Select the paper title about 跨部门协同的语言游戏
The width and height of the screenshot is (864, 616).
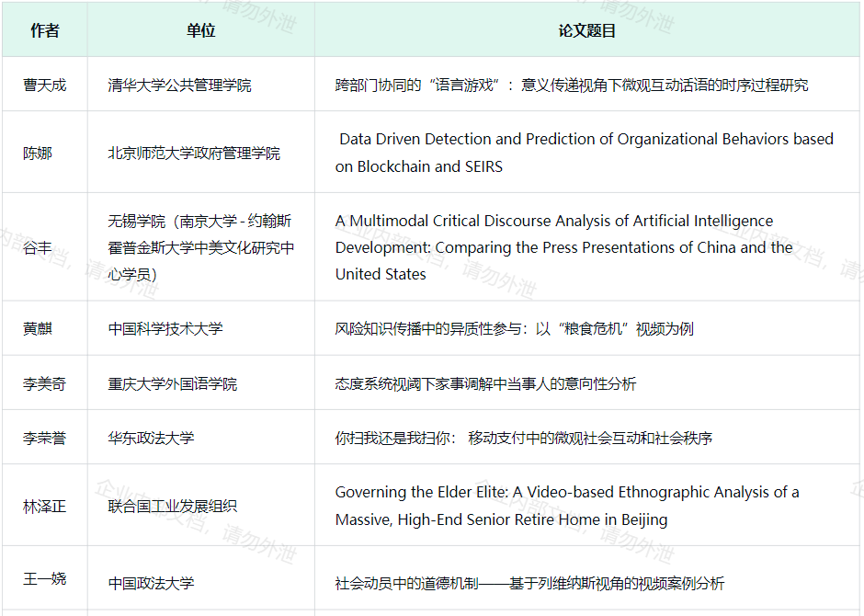tap(571, 85)
